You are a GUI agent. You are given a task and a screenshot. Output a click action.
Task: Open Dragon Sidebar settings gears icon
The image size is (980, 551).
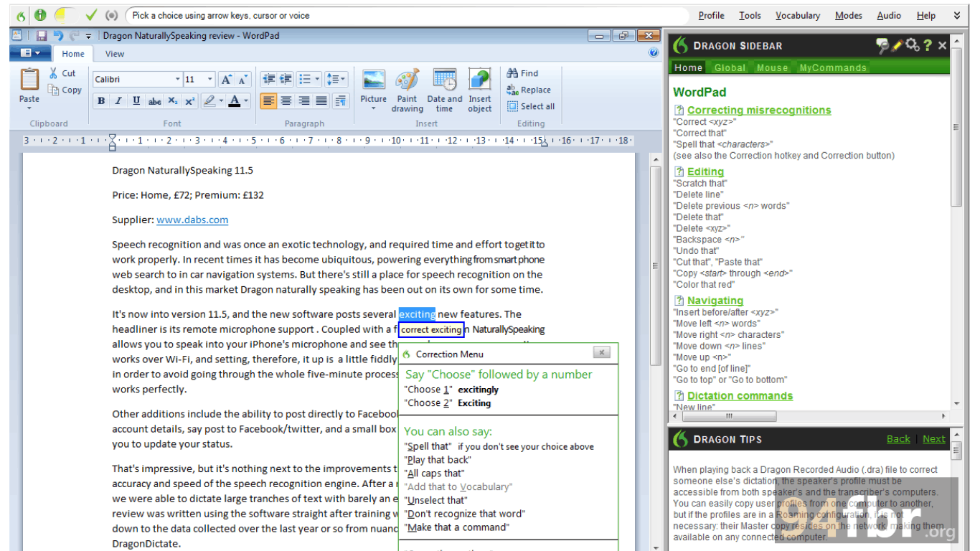click(x=912, y=45)
